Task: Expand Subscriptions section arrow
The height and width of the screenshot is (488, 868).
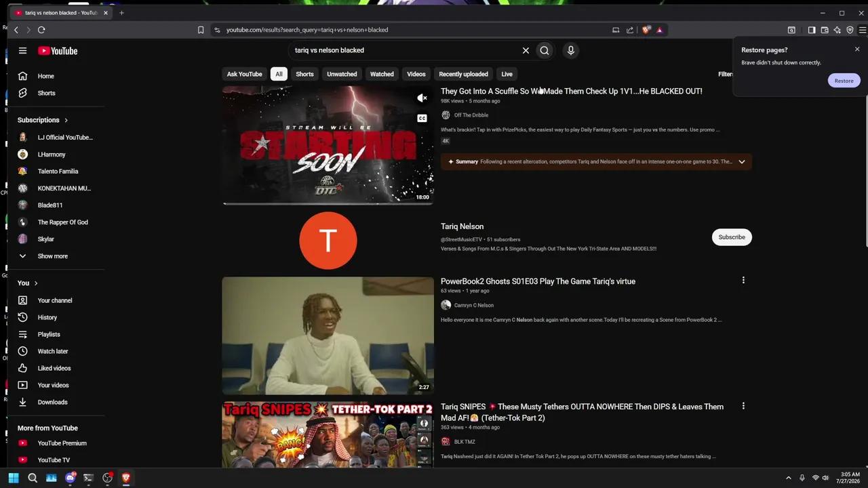Action: [66, 120]
